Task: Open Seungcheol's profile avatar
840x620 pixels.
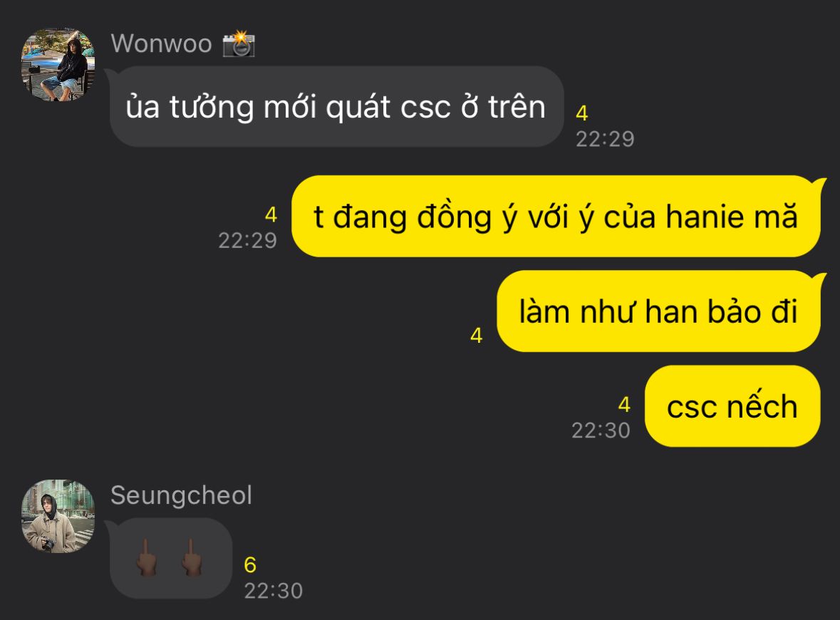Action: click(x=58, y=516)
